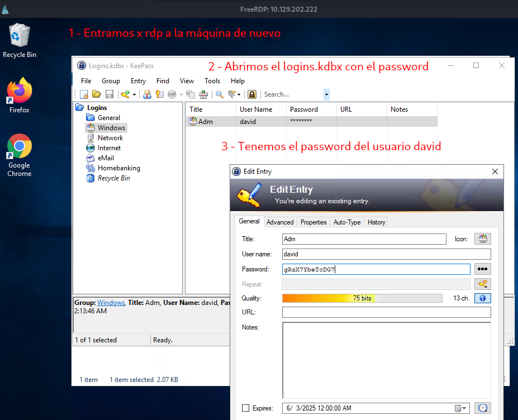Click the User name field
Viewport: 518px width, 420px height.
point(387,254)
